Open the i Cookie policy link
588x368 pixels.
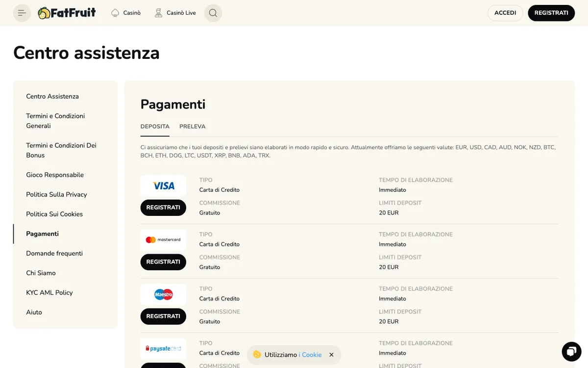coord(310,355)
